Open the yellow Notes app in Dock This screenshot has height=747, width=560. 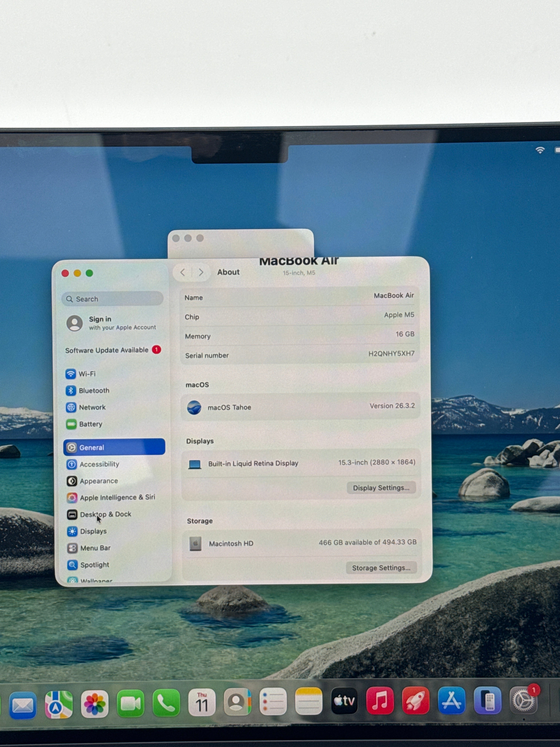pos(309,701)
